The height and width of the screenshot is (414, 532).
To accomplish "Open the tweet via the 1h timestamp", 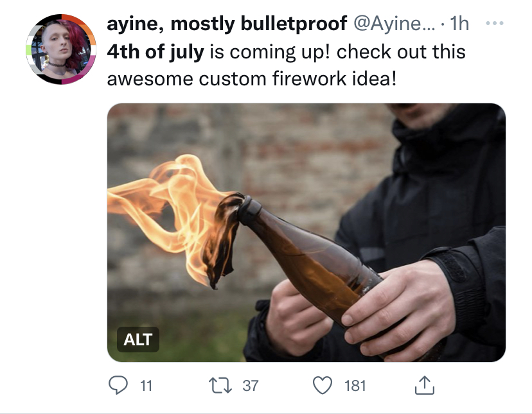I will 459,24.
